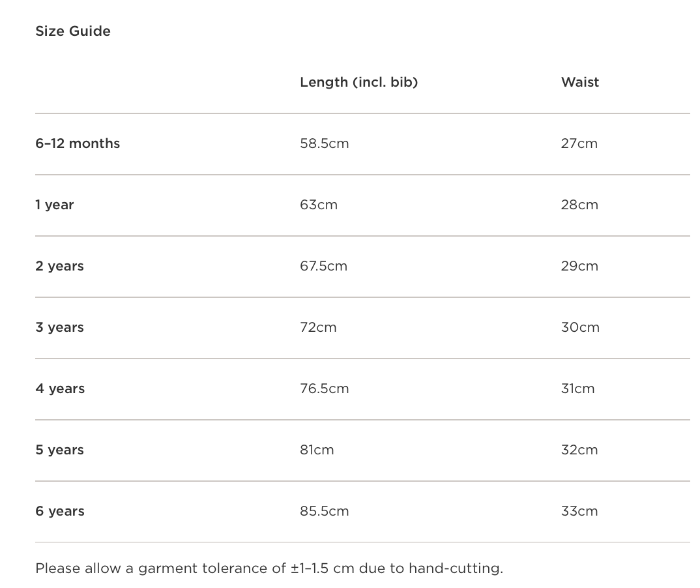Click the Size Guide heading
Screen dimensions: 700x588
(x=73, y=31)
